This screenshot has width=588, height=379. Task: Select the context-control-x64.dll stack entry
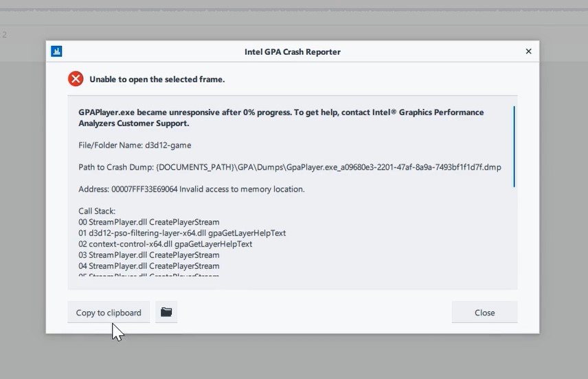(165, 244)
